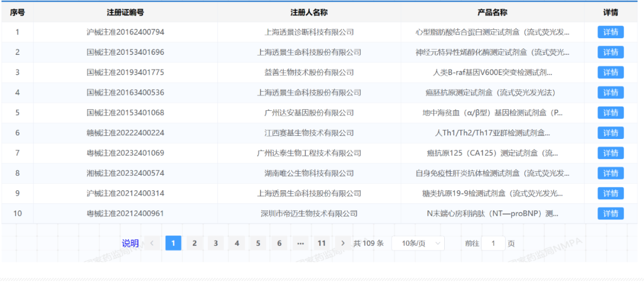
Task: Click product name 癌胚抗原测定试剂盒 cell
Action: click(x=492, y=92)
